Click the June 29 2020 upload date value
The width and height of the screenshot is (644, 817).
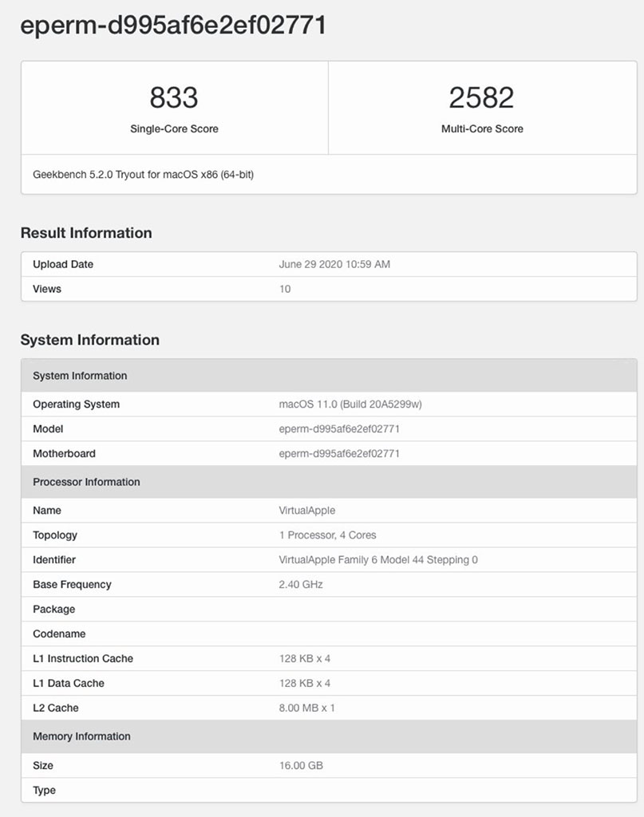coord(334,264)
